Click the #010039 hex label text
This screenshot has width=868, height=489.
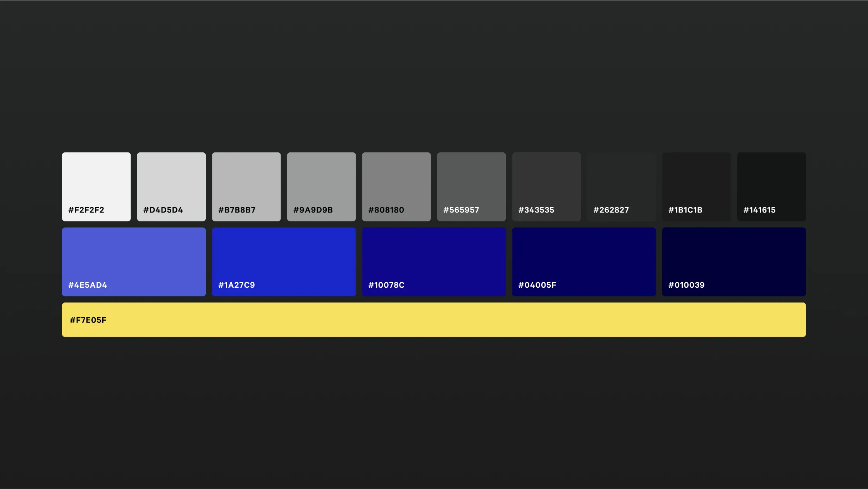click(686, 285)
